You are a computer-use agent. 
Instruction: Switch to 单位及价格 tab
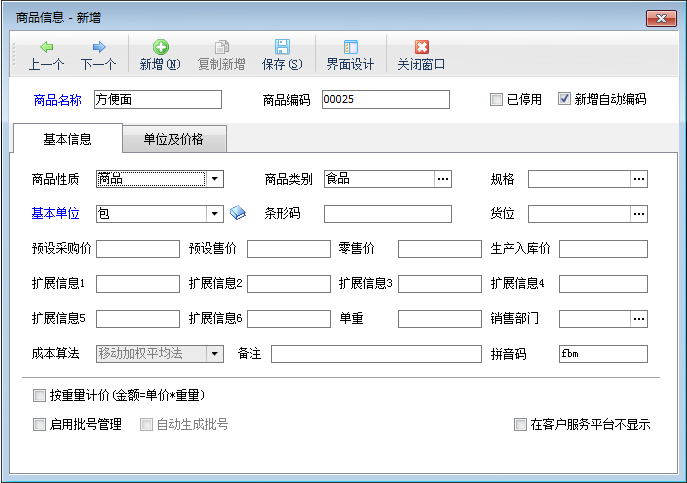click(173, 139)
